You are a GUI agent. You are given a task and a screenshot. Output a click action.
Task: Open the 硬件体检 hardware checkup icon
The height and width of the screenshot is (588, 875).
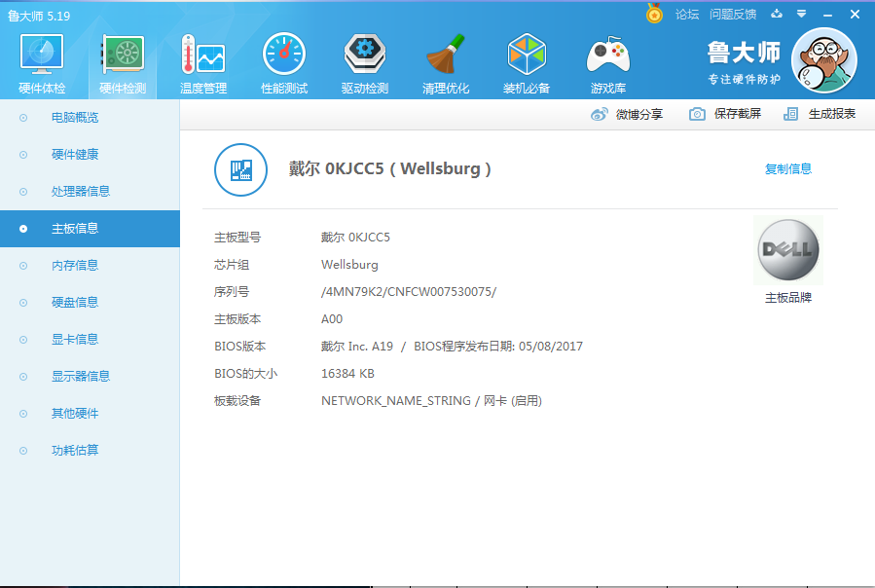coord(42,55)
